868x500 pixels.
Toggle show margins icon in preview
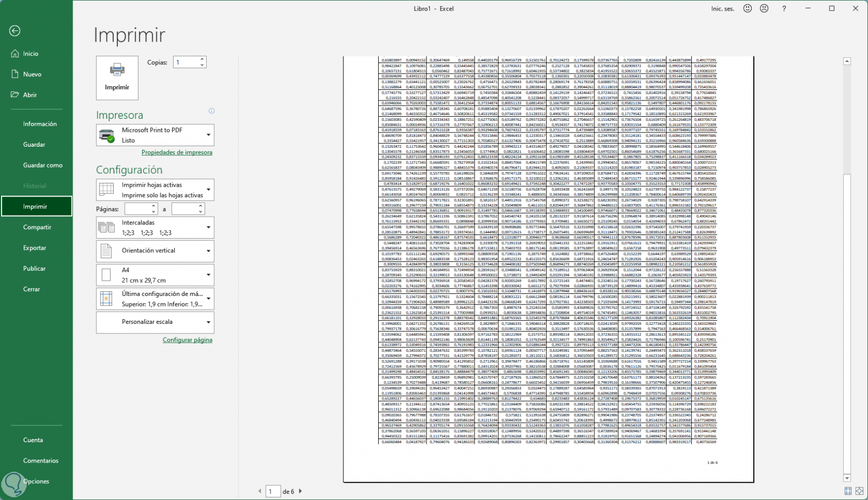pos(848,491)
